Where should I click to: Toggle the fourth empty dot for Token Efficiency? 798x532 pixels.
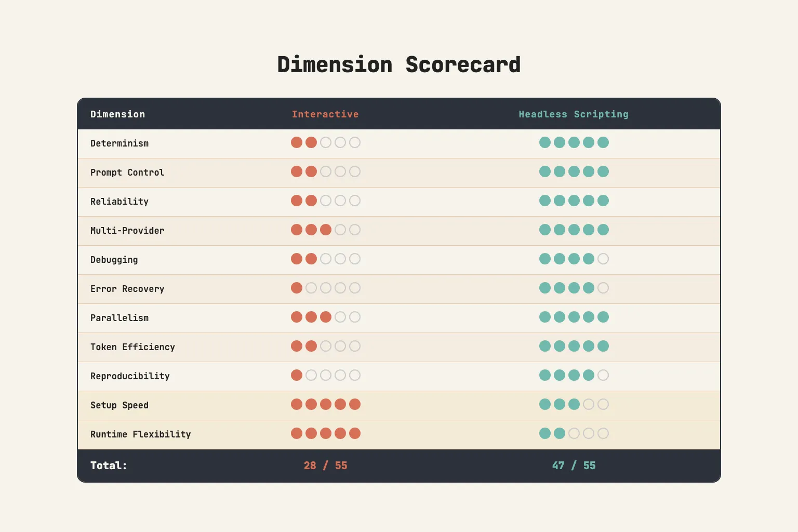tap(340, 346)
